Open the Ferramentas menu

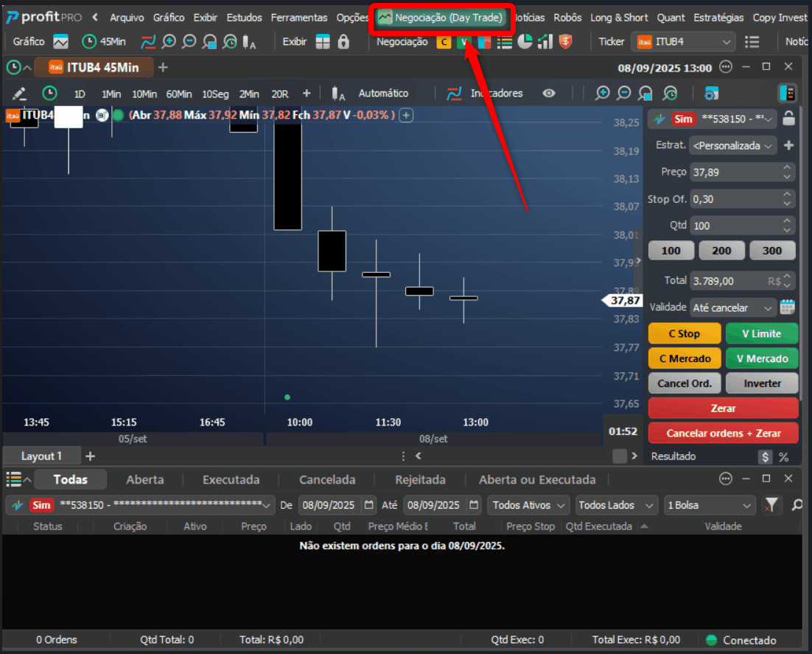[x=299, y=18]
